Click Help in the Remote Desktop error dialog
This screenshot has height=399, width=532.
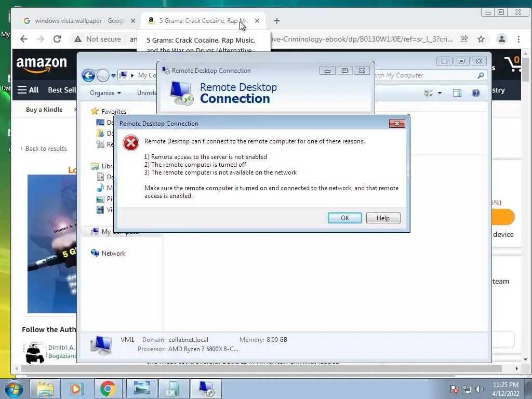pyautogui.click(x=383, y=218)
